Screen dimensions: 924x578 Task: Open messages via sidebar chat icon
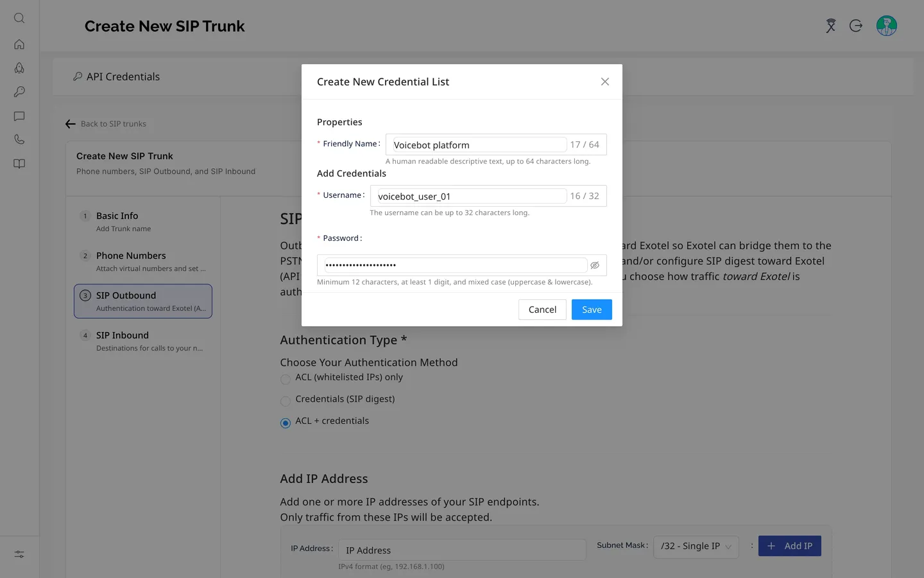19,116
